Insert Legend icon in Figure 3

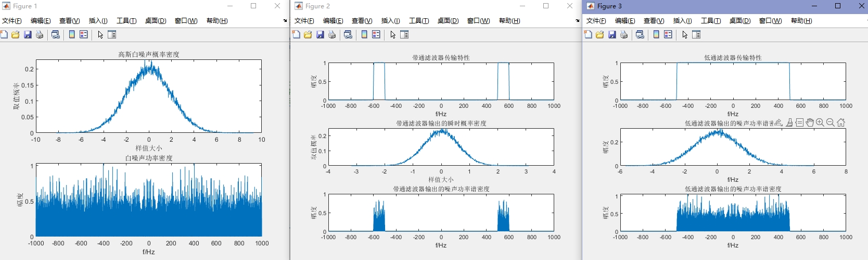click(x=668, y=34)
